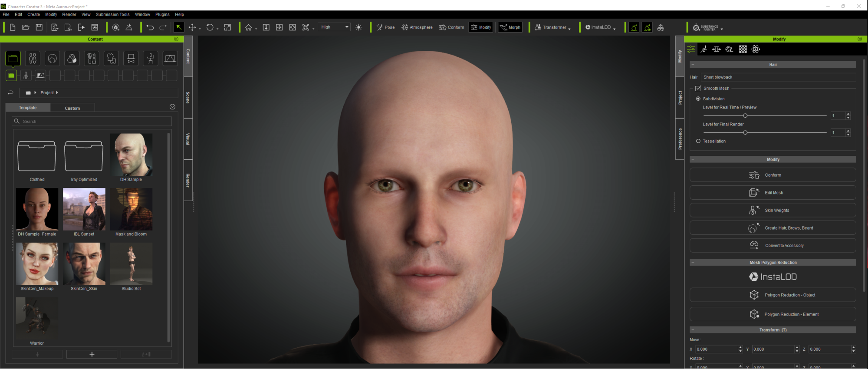The image size is (868, 369).
Task: Click the Conform button in Modify section
Action: (773, 175)
